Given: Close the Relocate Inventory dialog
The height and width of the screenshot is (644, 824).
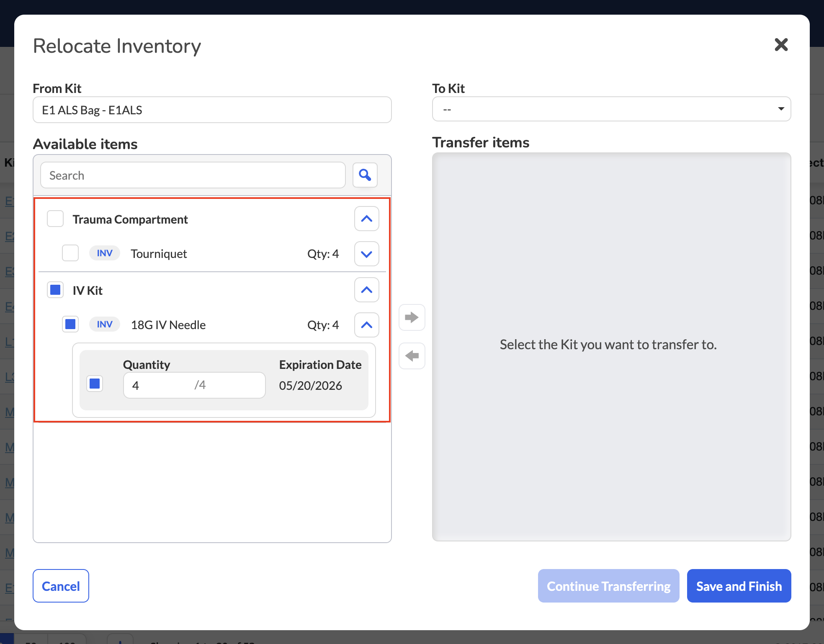Looking at the screenshot, I should click(x=781, y=45).
